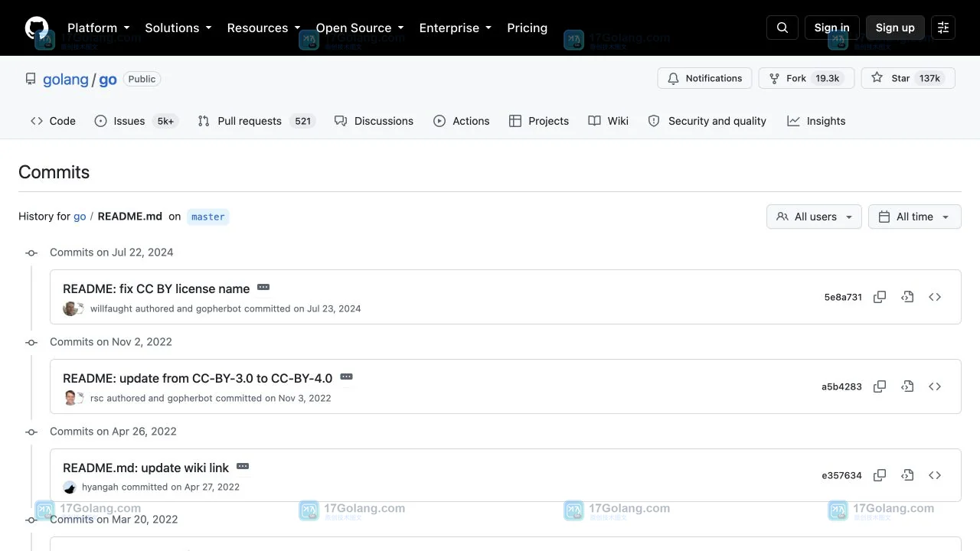This screenshot has width=980, height=551.
Task: Copy the full SHA for a5b4283
Action: click(880, 386)
